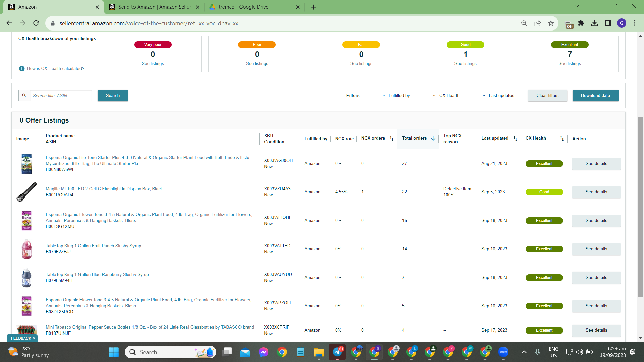
Task: Open the Windows Start menu
Action: [x=114, y=352]
